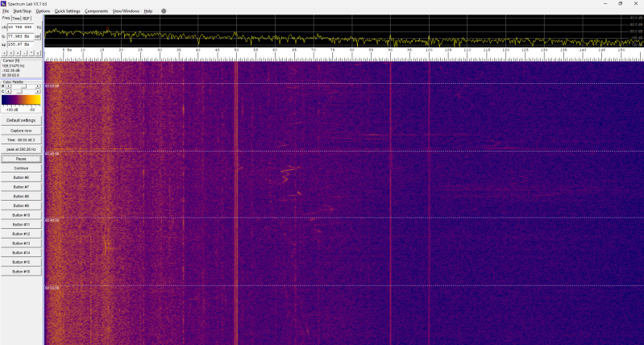This screenshot has width=644, height=345.
Task: Open the Quick Settings menu
Action: pyautogui.click(x=68, y=11)
